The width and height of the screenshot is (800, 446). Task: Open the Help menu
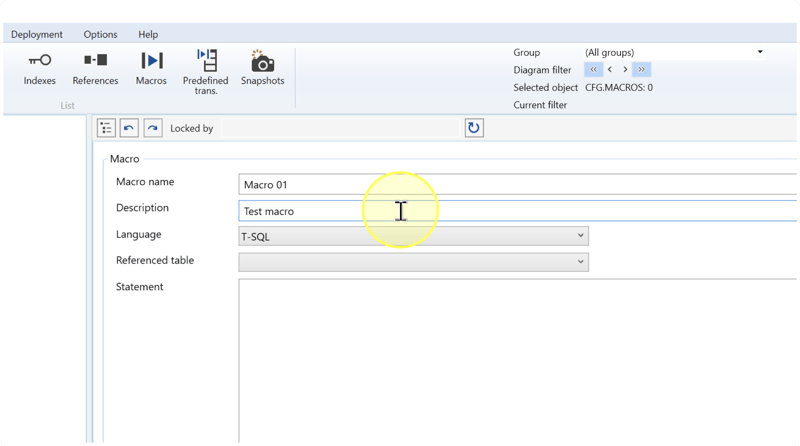(148, 34)
